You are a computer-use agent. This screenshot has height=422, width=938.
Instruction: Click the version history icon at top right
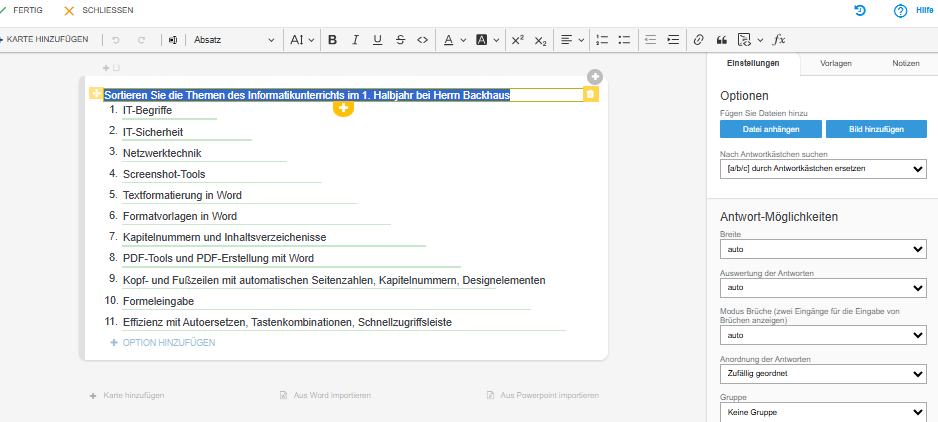point(860,10)
